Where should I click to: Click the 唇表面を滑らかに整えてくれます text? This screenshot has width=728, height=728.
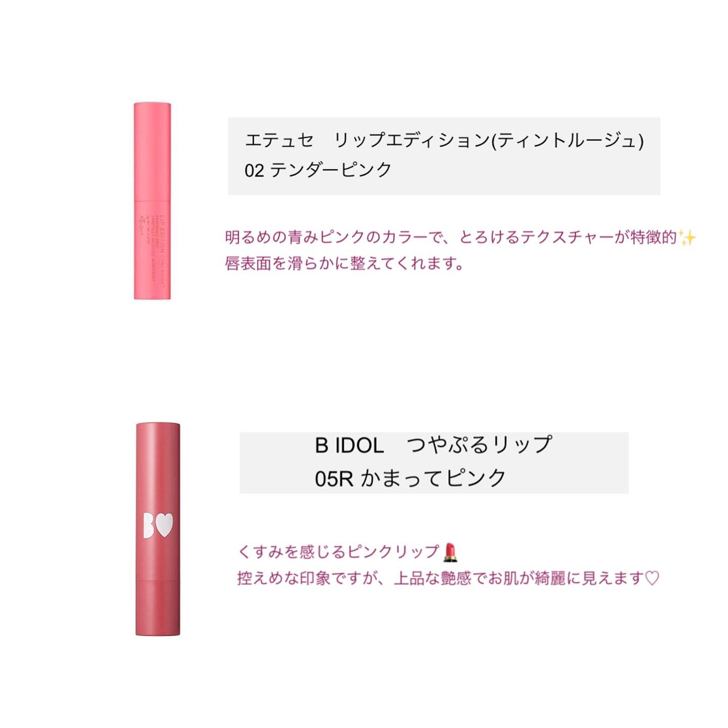(344, 263)
